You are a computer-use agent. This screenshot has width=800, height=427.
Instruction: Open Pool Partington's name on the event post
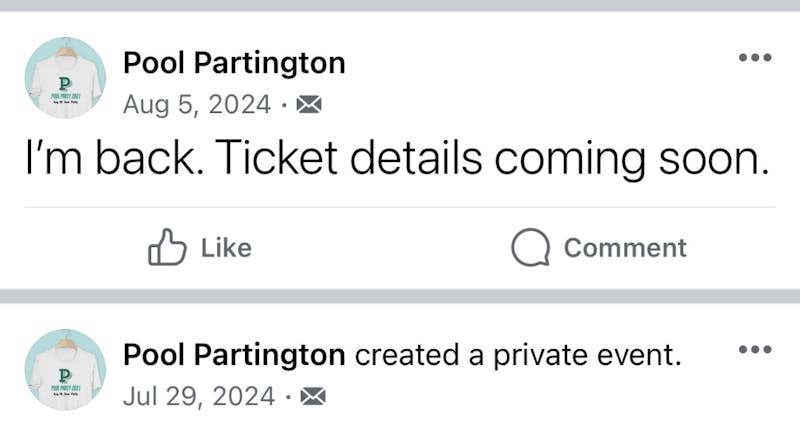233,354
